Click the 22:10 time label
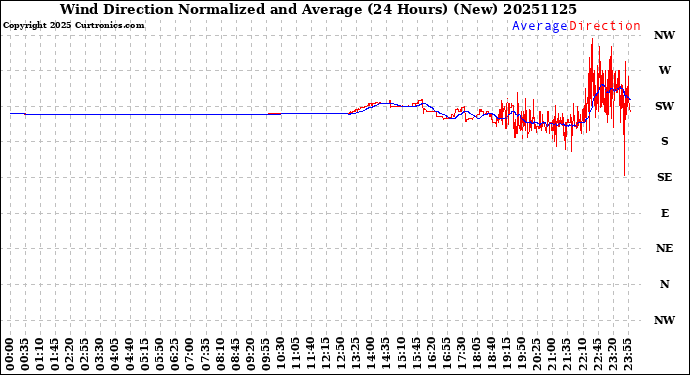Viewport: 690px width, 375px height. tap(582, 354)
